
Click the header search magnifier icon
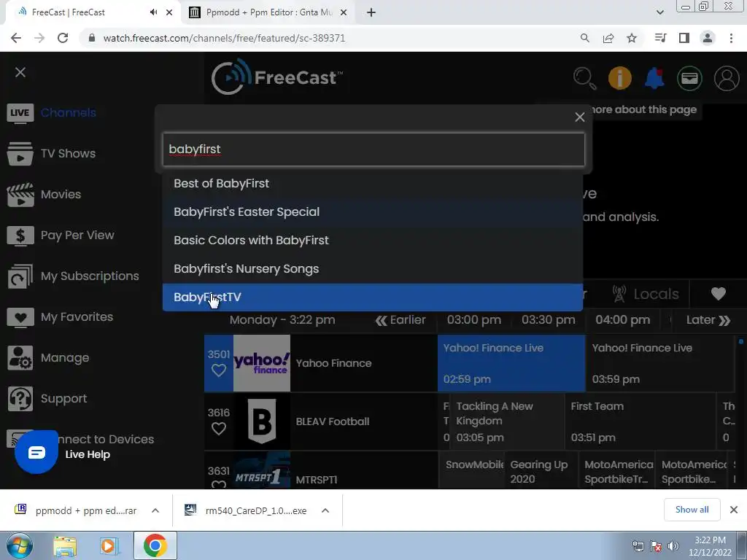point(584,78)
